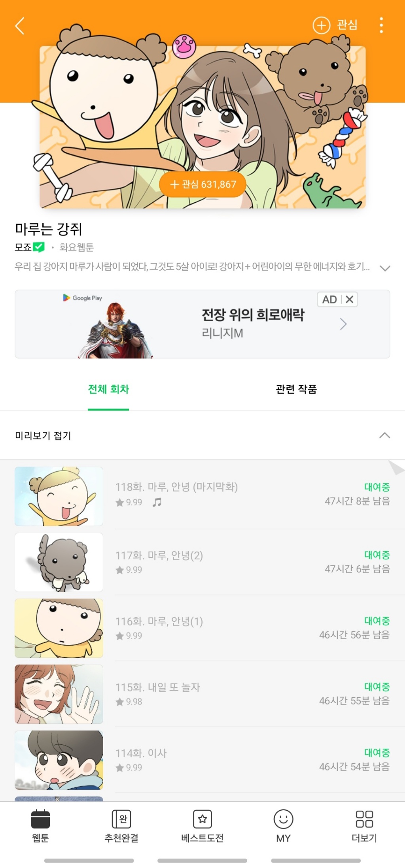Tap the 전장 위의 희로애락 리니지M ad banner
The image size is (405, 868).
(x=202, y=324)
